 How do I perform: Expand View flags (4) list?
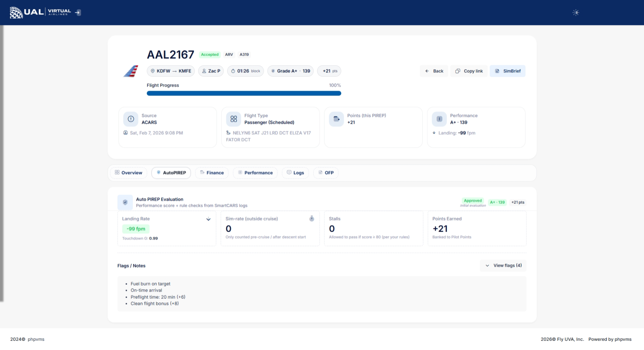pos(503,266)
